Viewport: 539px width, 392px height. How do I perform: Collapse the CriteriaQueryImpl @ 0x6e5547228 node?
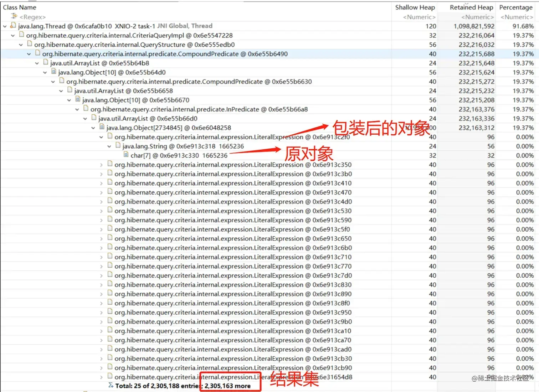(x=13, y=35)
